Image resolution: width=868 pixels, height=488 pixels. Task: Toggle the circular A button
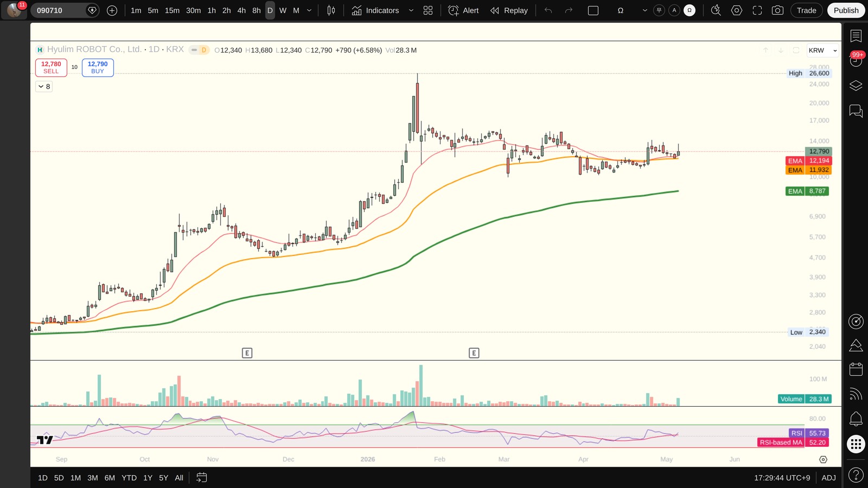click(x=674, y=10)
